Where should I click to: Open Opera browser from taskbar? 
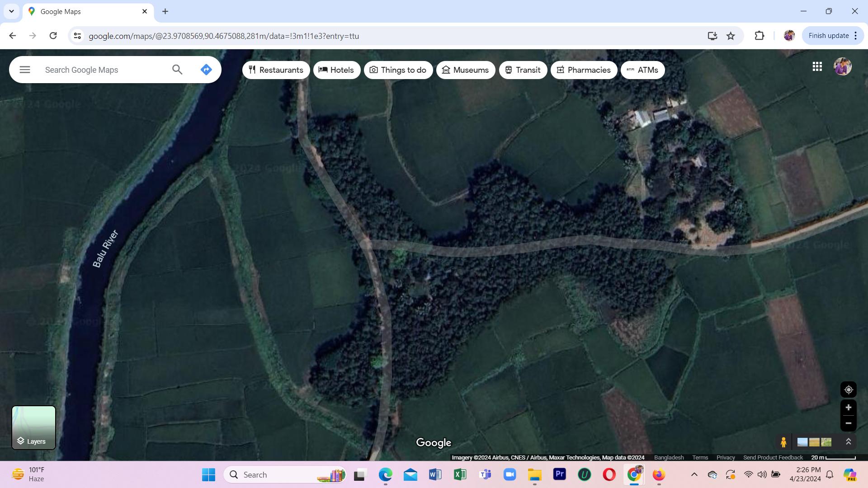pyautogui.click(x=609, y=474)
